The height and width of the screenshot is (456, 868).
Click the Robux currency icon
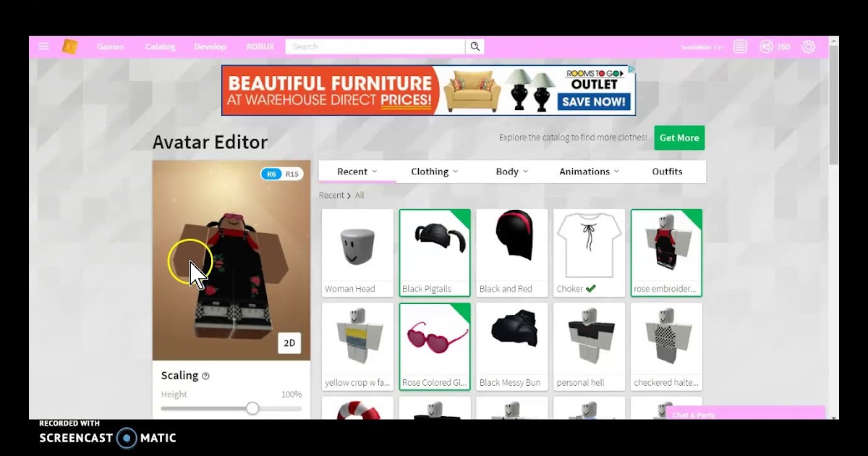point(766,46)
